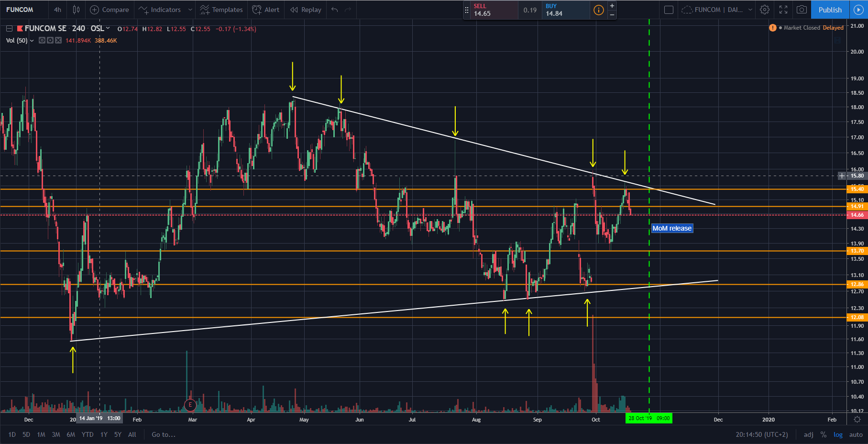Open Vol indicator settings gear
This screenshot has width=868, height=444.
tap(50, 40)
